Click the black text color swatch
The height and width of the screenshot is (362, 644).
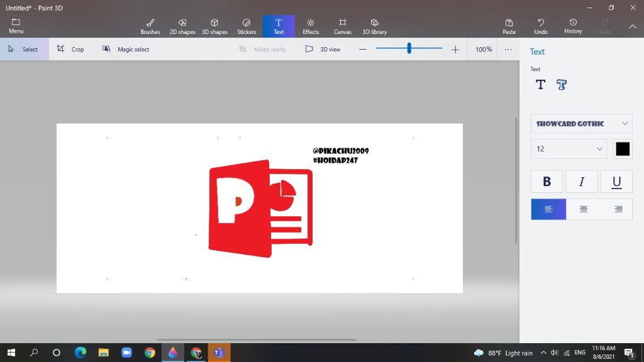pyautogui.click(x=623, y=149)
